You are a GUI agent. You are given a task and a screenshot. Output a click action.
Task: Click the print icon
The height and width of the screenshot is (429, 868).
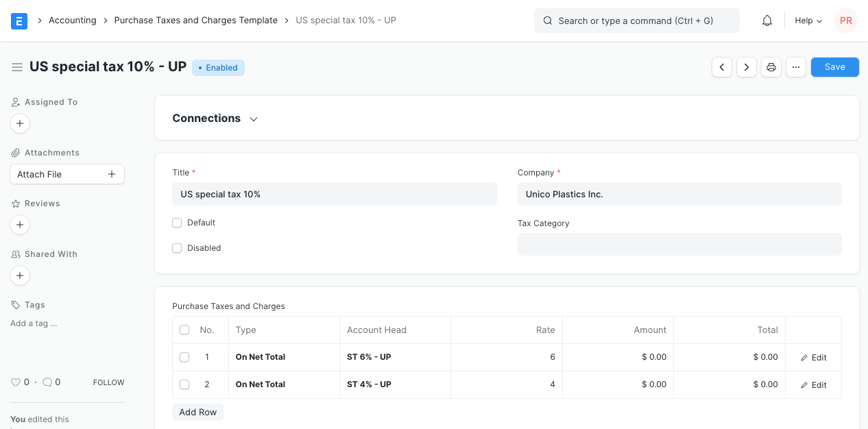click(x=771, y=67)
